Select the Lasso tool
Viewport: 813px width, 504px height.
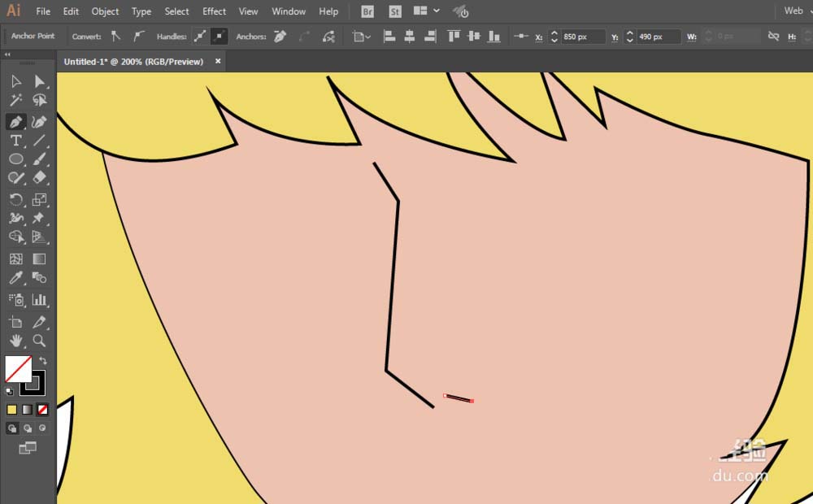pos(39,100)
